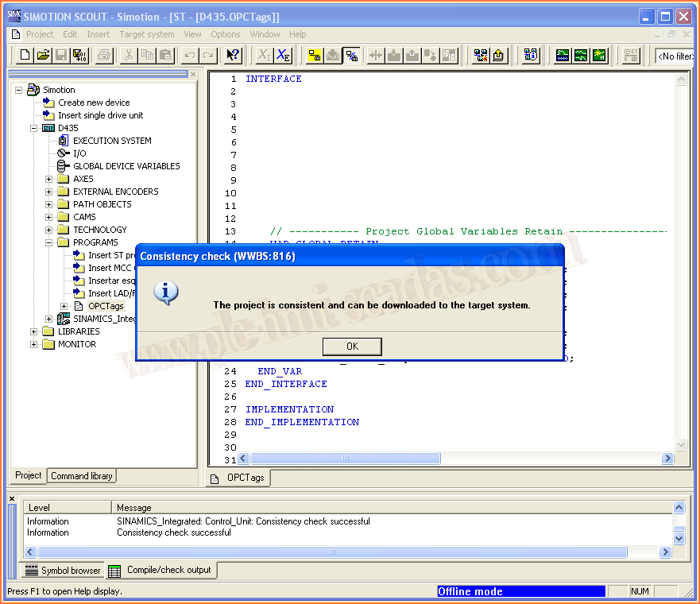Expand the AXES folder node
Screen dimensions: 700x604
[x=49, y=179]
